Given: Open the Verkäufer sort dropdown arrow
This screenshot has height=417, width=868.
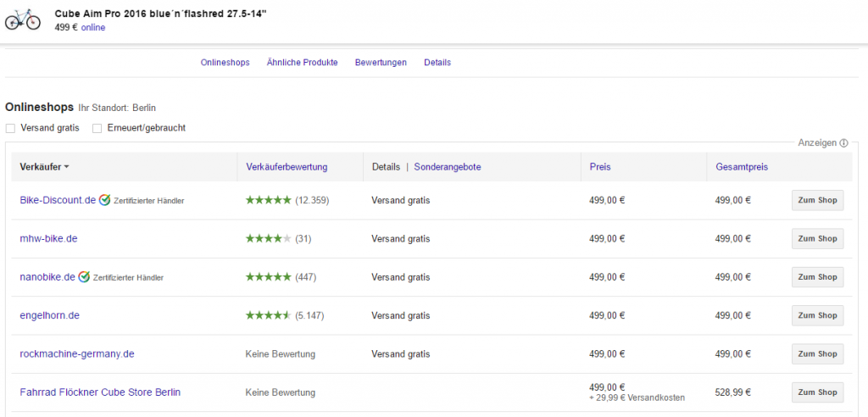Looking at the screenshot, I should 66,167.
